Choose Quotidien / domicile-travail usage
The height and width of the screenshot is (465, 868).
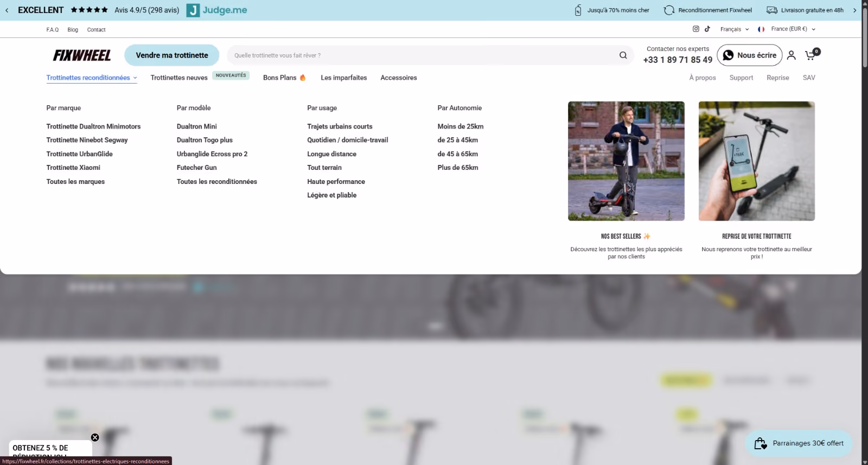[x=348, y=140]
